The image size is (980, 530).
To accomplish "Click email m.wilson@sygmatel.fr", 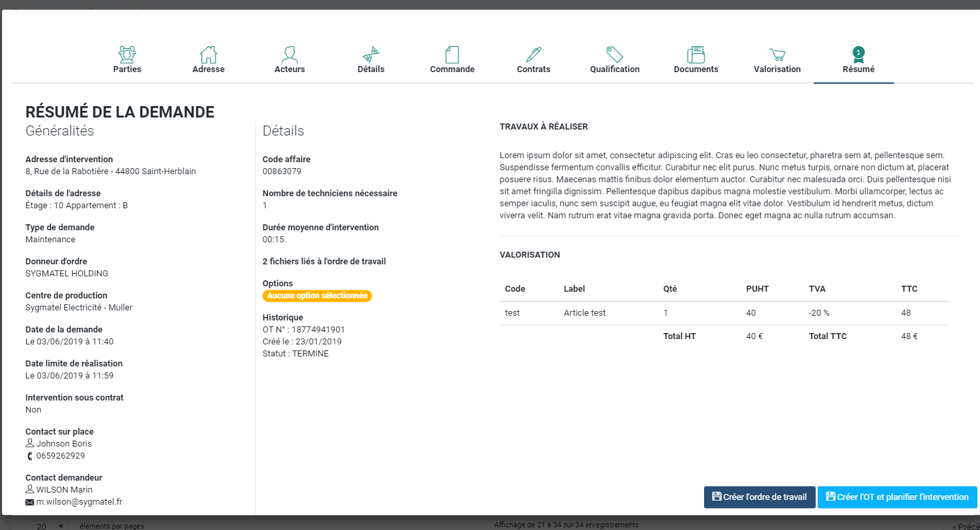I will coord(79,502).
